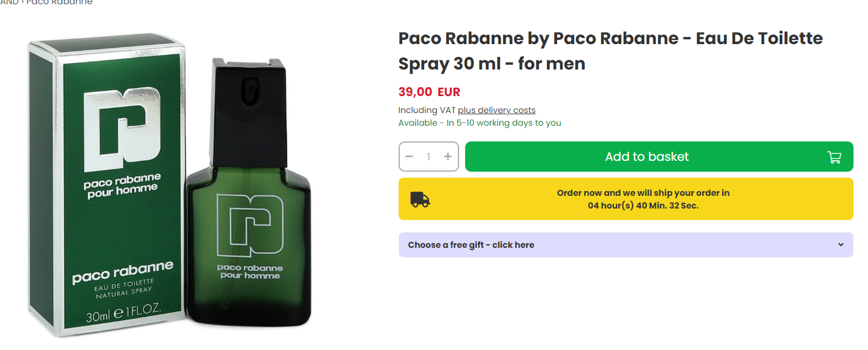Viewport: 868px width, 350px height.
Task: Open the plus delivery costs link
Action: [x=497, y=110]
